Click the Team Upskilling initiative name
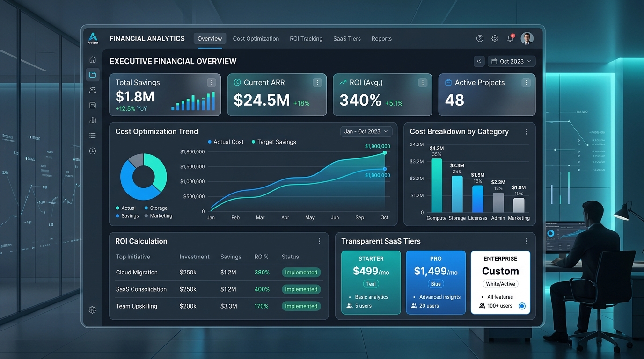Image resolution: width=644 pixels, height=359 pixels. [137, 306]
